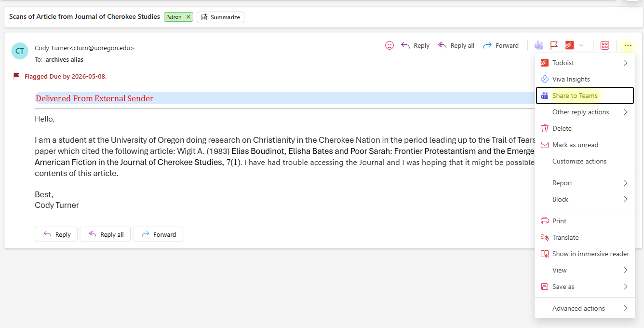
Task: Remove the Patron category tag
Action: (x=188, y=17)
